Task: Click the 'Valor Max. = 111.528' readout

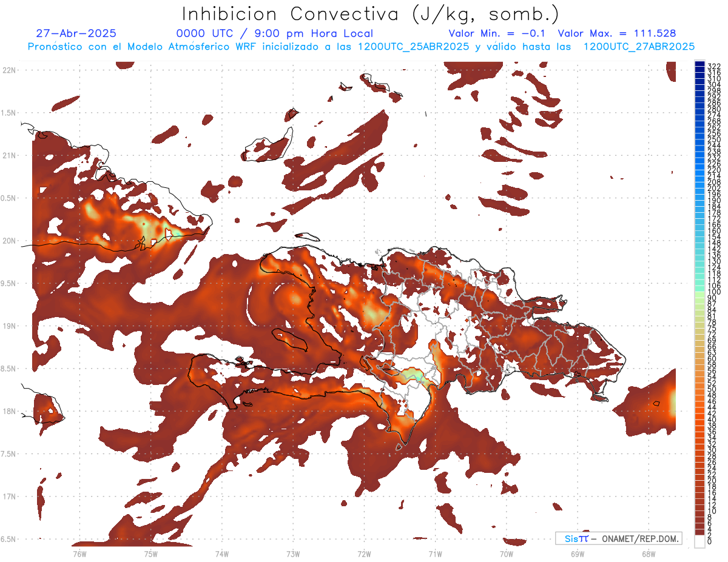Action: tap(616, 33)
